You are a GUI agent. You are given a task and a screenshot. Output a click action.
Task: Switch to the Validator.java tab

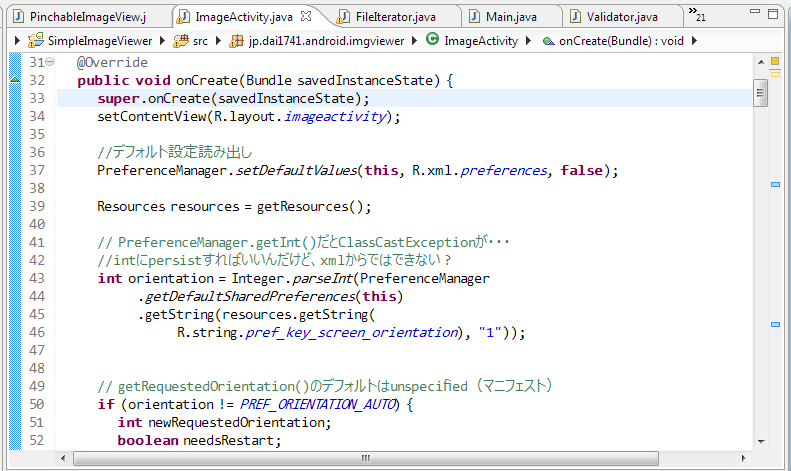(622, 17)
